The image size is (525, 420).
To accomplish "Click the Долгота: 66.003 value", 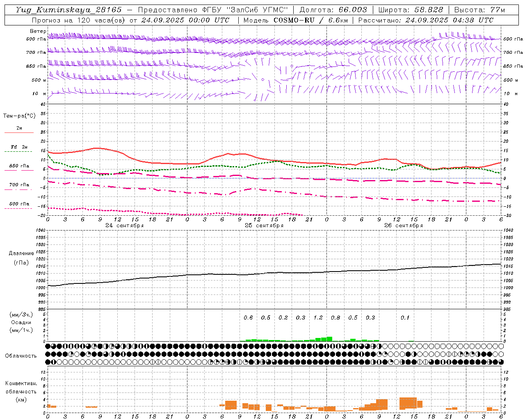I will point(333,10).
